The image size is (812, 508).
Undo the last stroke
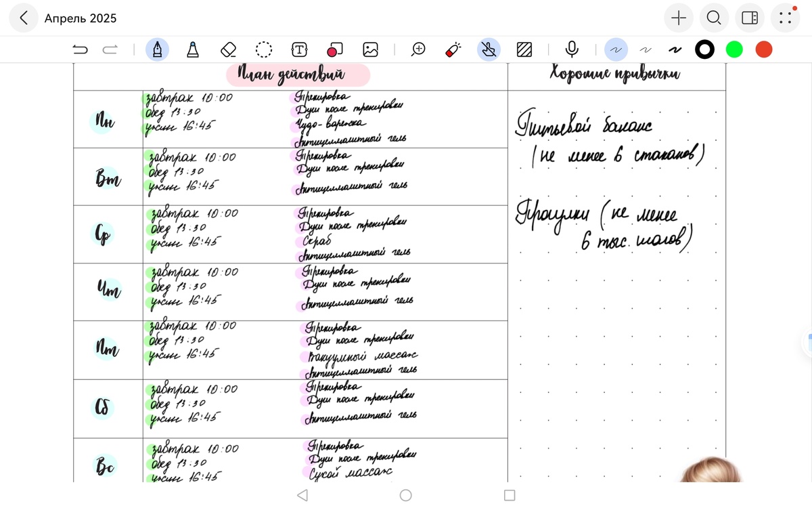click(80, 49)
